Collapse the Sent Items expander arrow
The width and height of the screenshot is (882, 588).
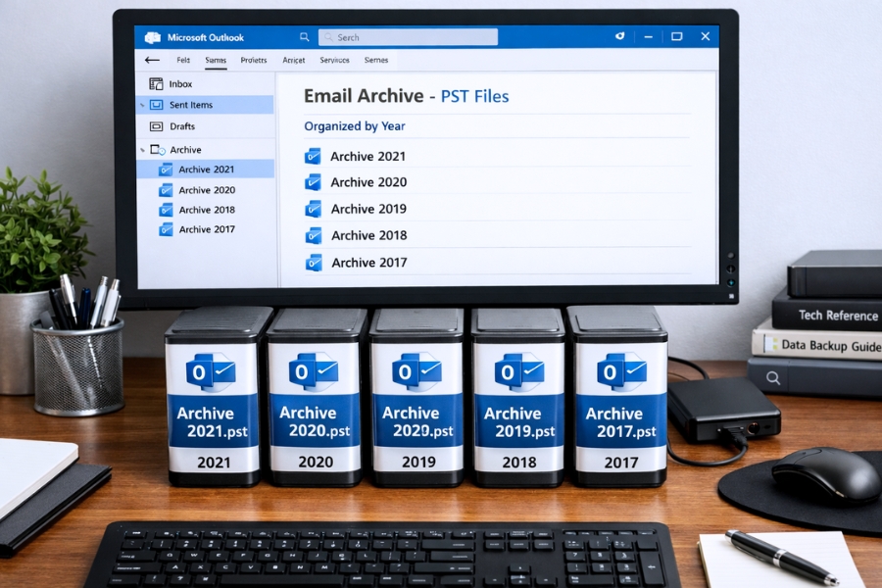[x=141, y=105]
